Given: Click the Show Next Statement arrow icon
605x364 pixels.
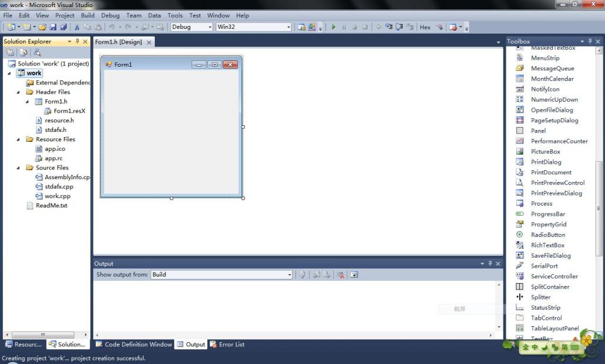Looking at the screenshot, I should click(x=378, y=27).
